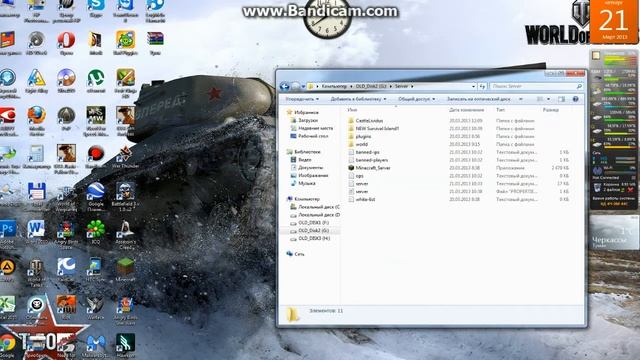Select the Fruit Ninja HD desktop icon

(x=125, y=83)
